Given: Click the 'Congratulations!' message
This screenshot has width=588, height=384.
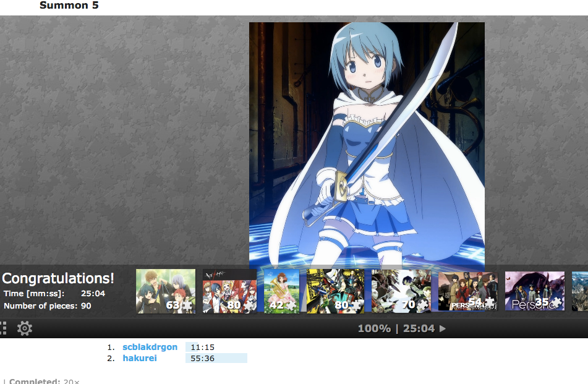Looking at the screenshot, I should point(58,278).
